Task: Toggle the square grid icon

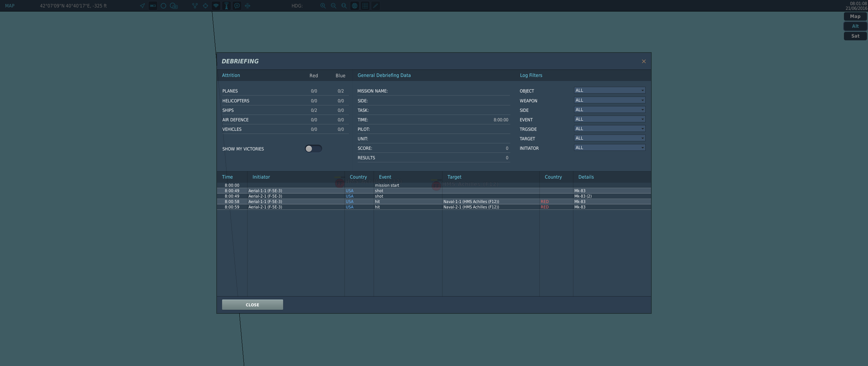Action: (x=365, y=6)
